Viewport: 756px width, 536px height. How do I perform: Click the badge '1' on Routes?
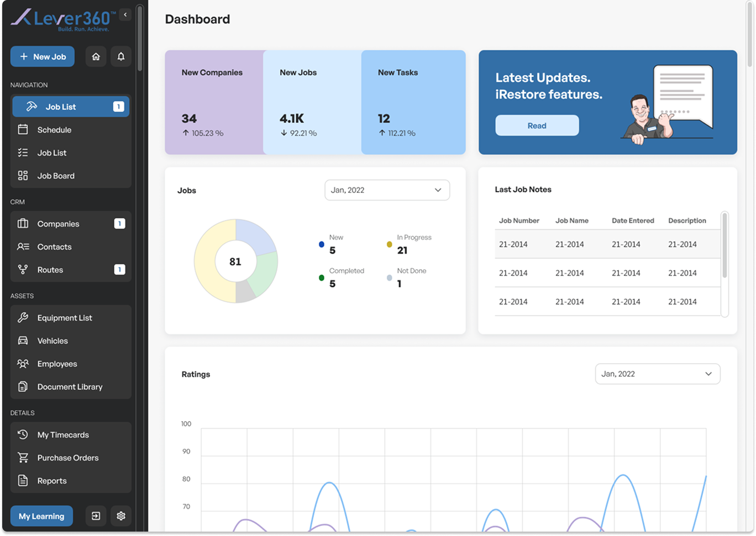[x=119, y=270]
